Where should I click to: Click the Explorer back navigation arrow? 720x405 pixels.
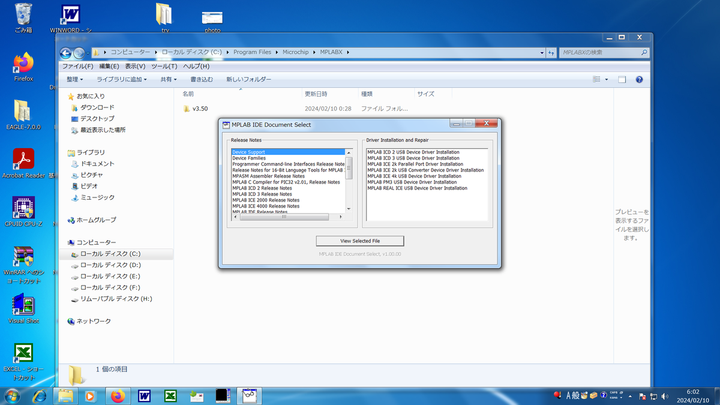pyautogui.click(x=67, y=52)
